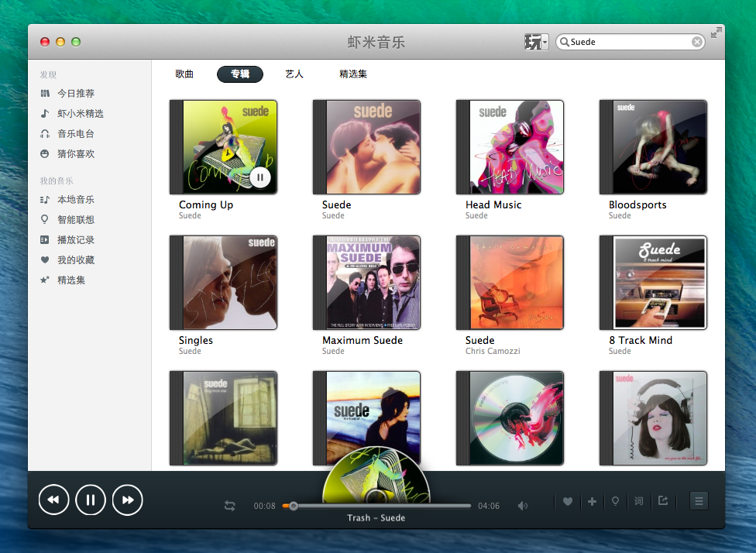This screenshot has height=553, width=756.
Task: Open 我的收藏 favorites
Action: [67, 260]
